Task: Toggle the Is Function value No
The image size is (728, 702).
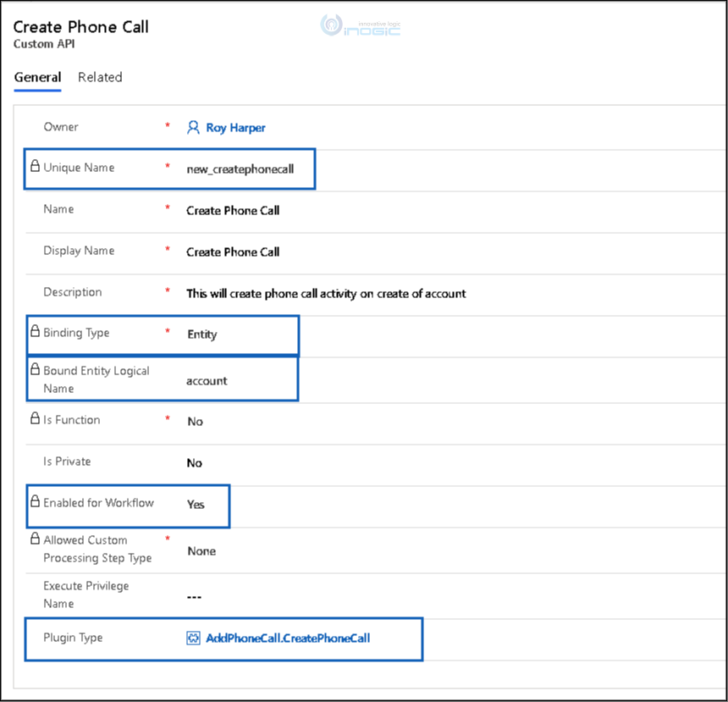Action: tap(195, 422)
